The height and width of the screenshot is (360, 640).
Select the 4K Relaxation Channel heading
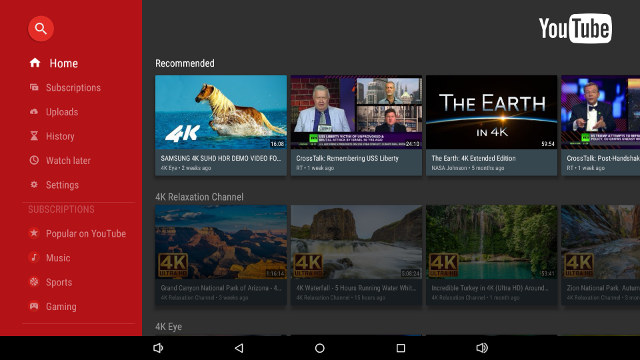199,197
